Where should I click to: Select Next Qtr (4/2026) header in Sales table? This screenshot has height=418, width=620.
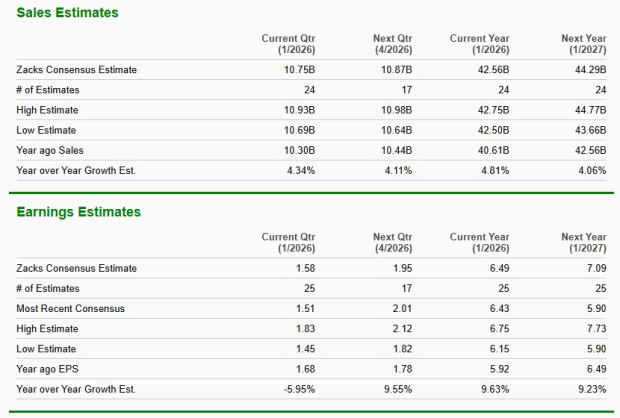click(393, 44)
